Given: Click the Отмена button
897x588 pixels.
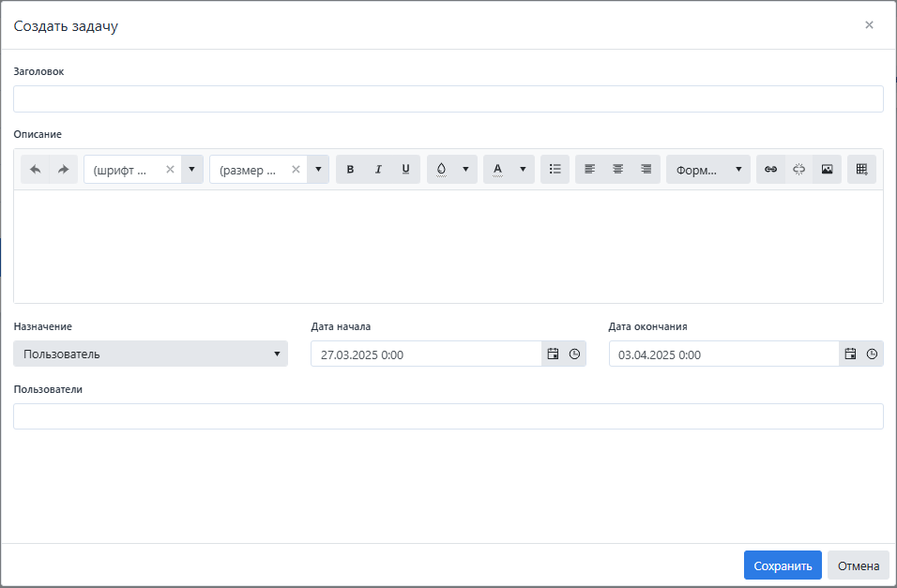Looking at the screenshot, I should [x=858, y=565].
